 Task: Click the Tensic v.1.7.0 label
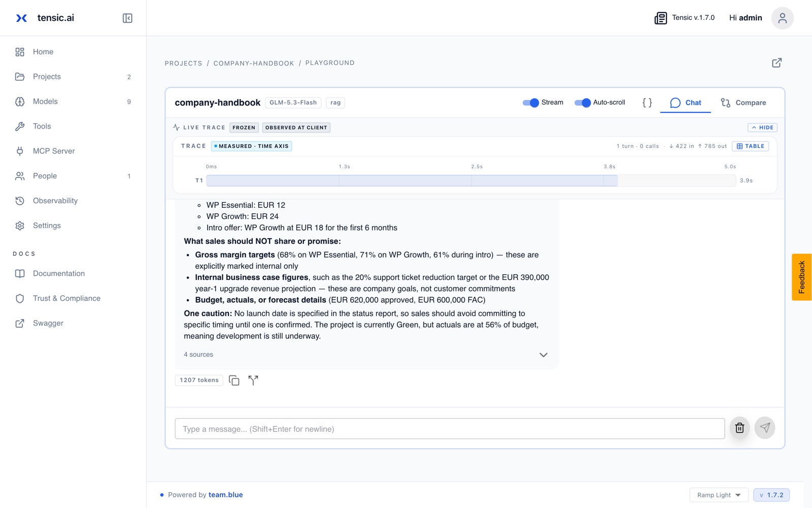[x=693, y=18]
